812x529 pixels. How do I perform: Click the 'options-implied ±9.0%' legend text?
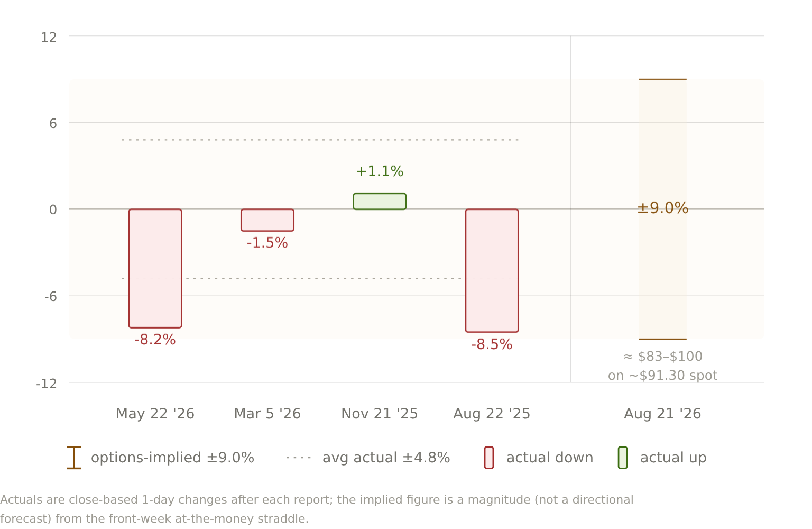coord(172,458)
